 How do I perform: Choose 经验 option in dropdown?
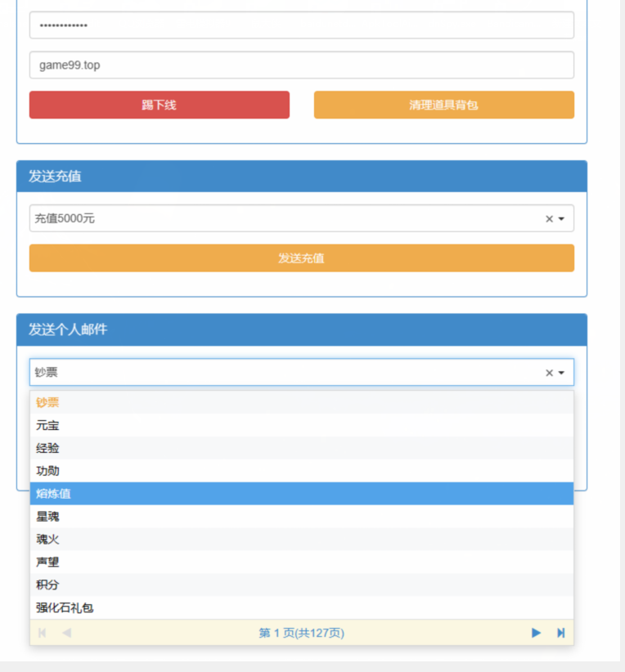(x=47, y=448)
